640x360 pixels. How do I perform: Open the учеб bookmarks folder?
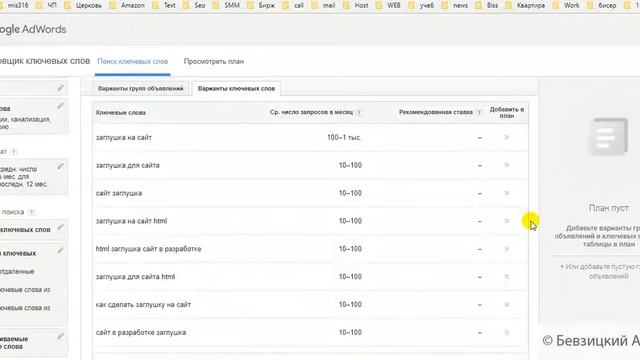[422, 5]
